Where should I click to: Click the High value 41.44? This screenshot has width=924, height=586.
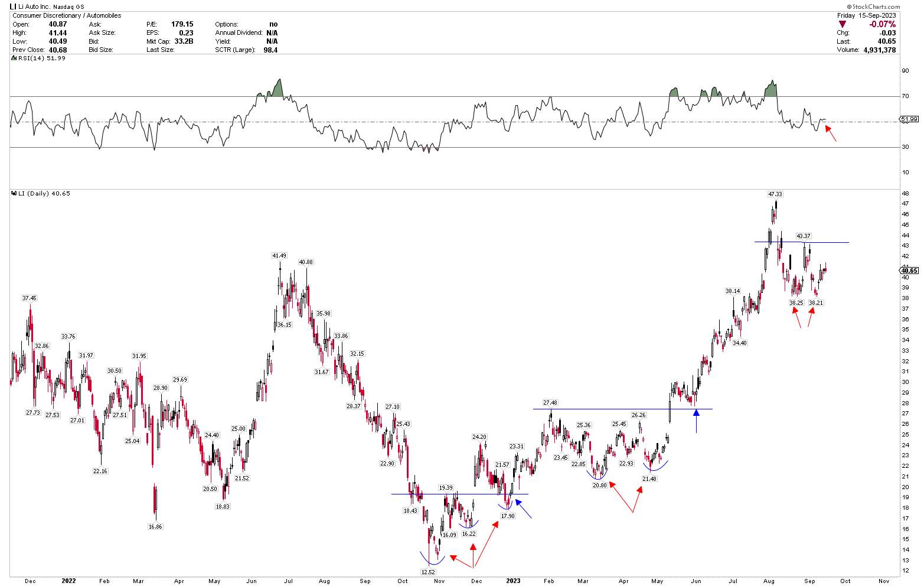(57, 33)
